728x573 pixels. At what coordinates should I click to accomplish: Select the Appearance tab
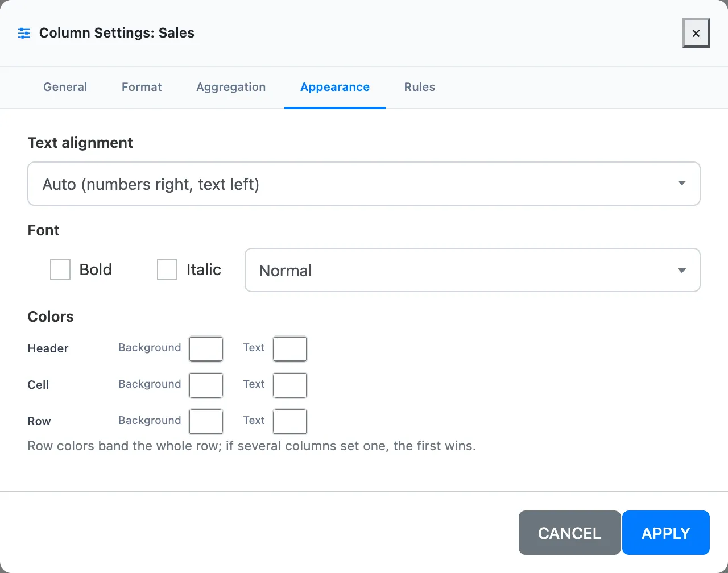[x=335, y=87]
